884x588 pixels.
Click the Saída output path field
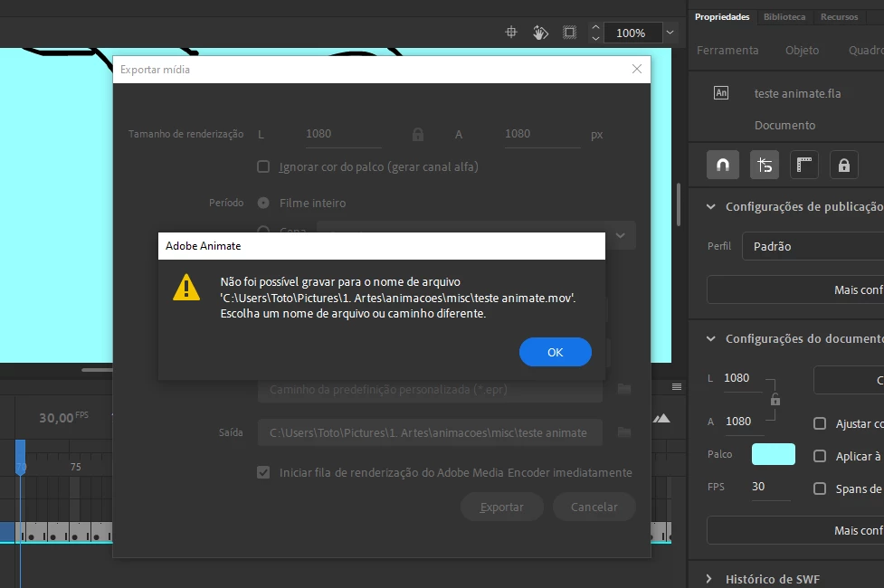[x=430, y=432]
